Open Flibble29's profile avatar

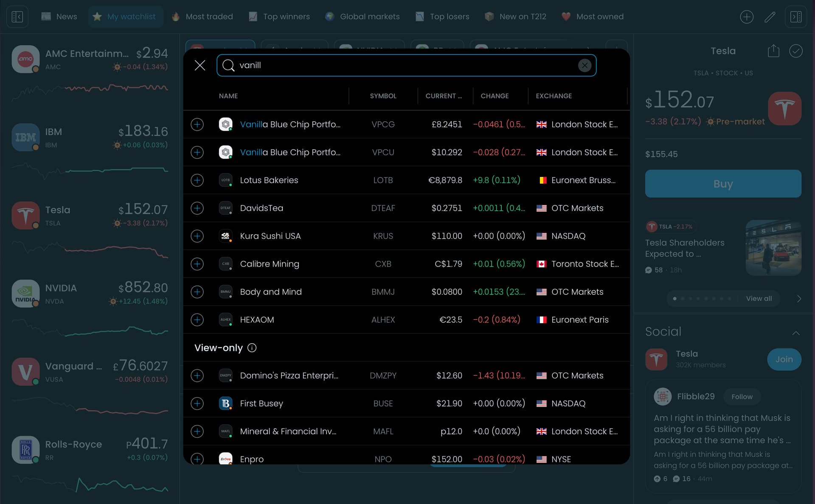click(663, 396)
